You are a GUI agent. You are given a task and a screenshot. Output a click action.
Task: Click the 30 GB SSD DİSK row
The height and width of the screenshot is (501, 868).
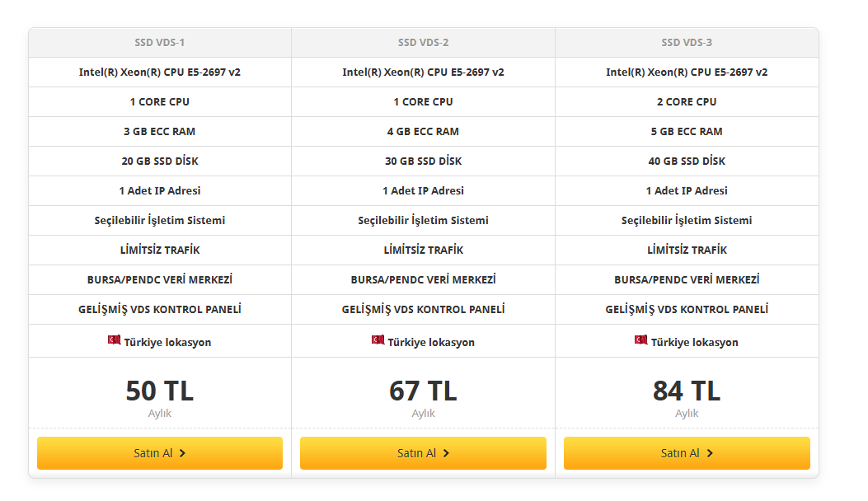click(x=424, y=162)
